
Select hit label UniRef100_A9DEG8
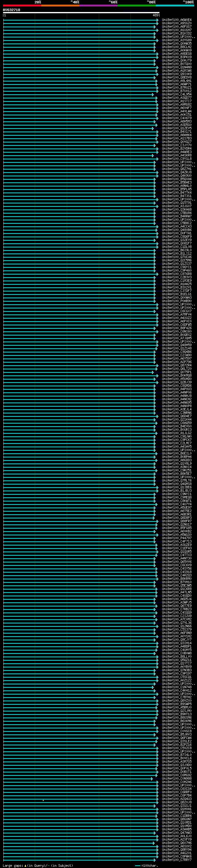pos(177,54)
